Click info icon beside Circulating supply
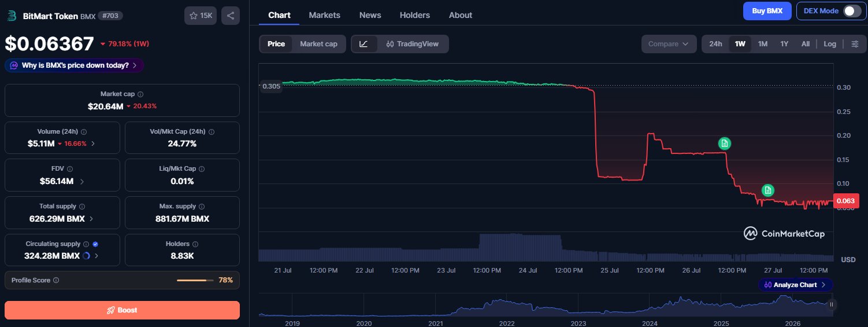This screenshot has height=327, width=868. coord(86,244)
